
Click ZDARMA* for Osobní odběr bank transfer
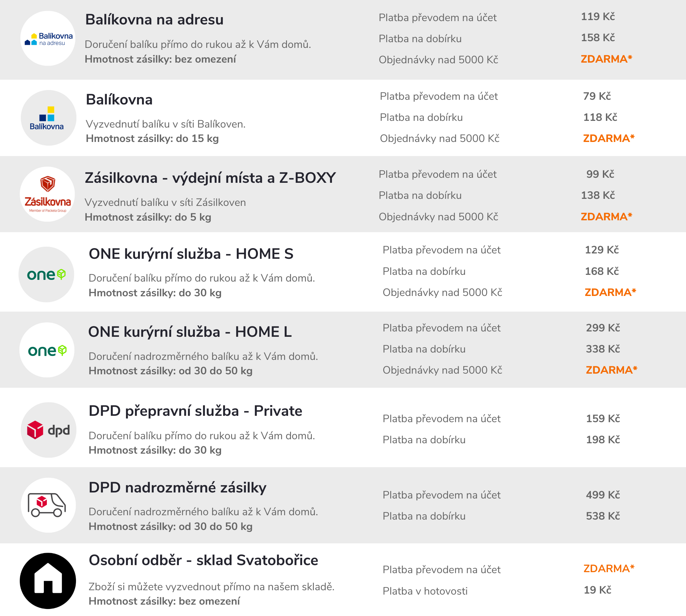pos(609,568)
